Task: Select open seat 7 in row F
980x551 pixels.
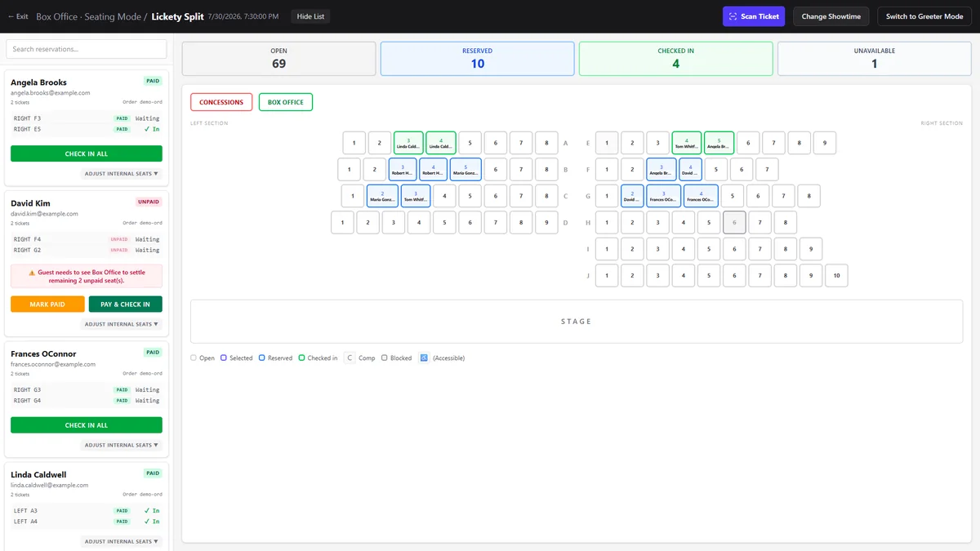Action: [767, 169]
